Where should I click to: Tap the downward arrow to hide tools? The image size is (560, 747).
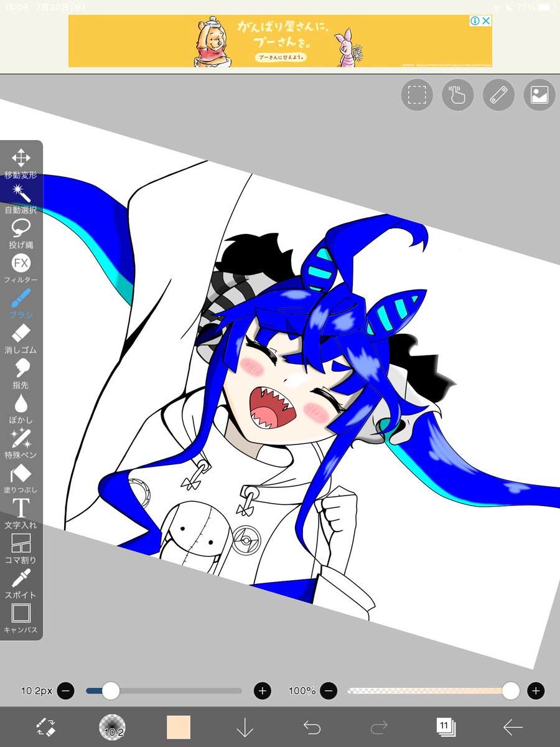(245, 727)
